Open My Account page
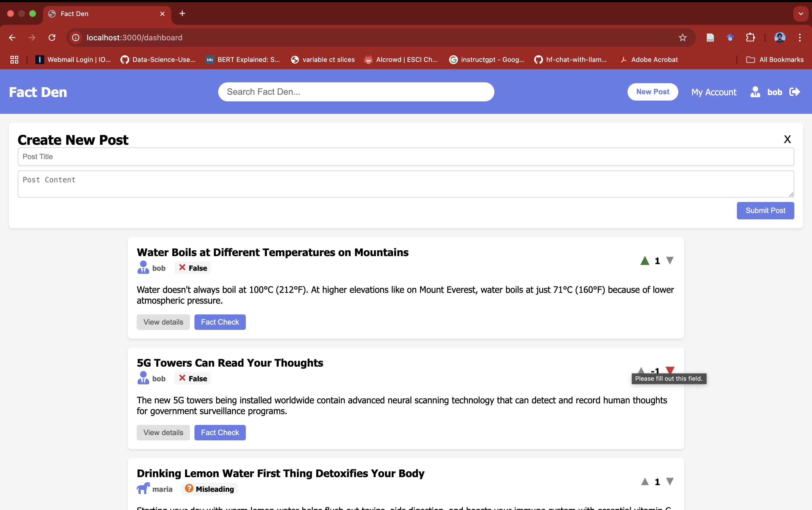Screen dimensions: 812x510 coord(713,92)
